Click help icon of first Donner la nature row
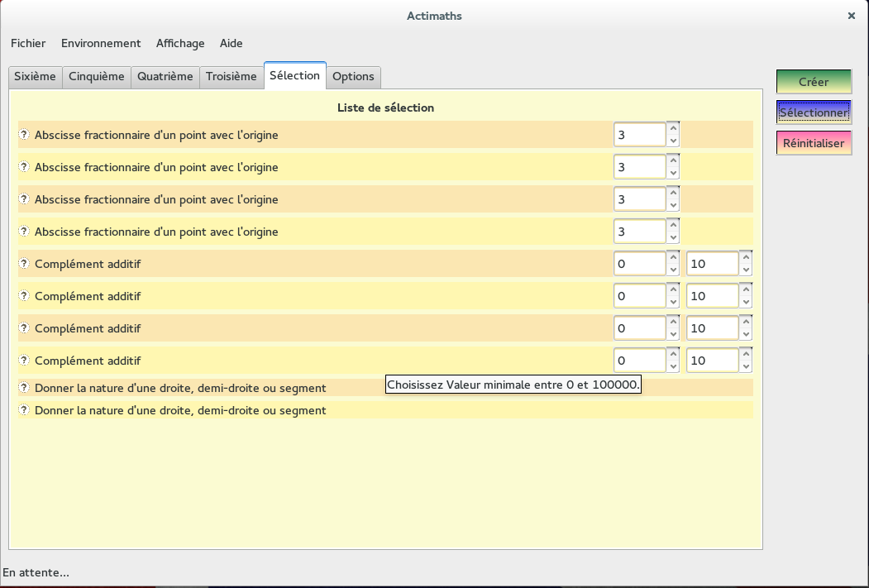This screenshot has width=869, height=588. tap(24, 388)
